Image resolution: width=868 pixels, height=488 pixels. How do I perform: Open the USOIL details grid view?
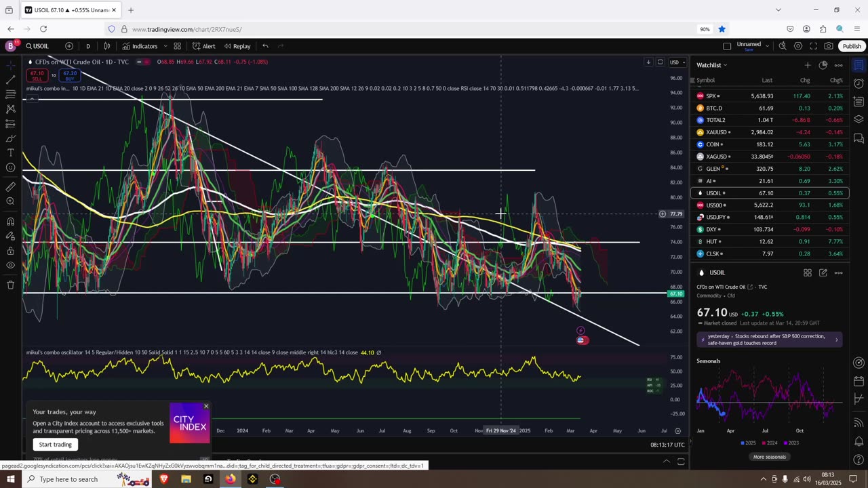click(808, 272)
